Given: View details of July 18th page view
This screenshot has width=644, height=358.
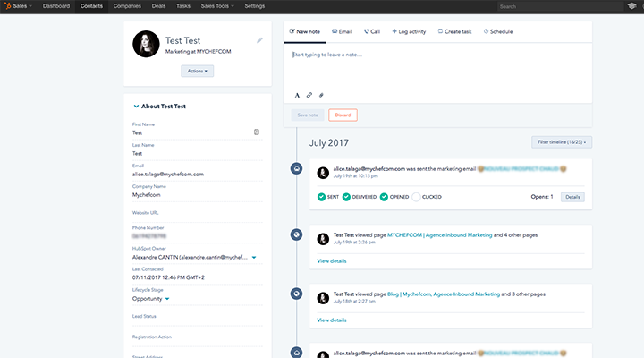Looking at the screenshot, I should 332,320.
